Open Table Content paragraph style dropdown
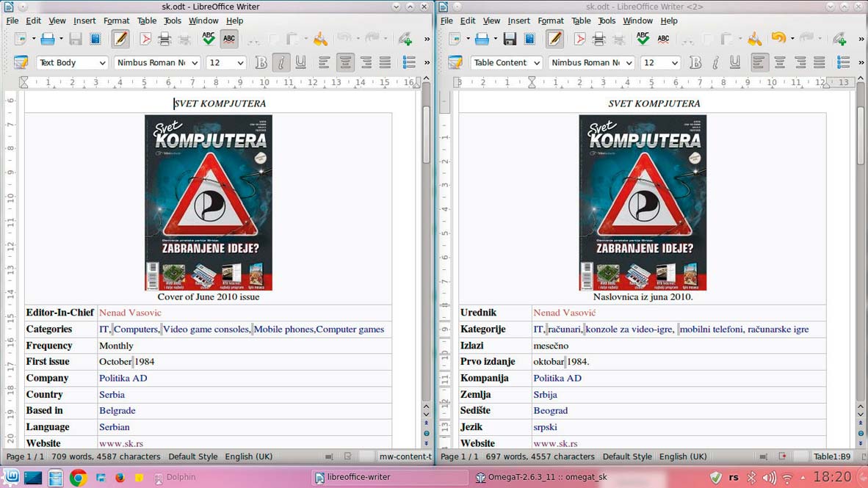Image resolution: width=868 pixels, height=488 pixels. (x=536, y=63)
